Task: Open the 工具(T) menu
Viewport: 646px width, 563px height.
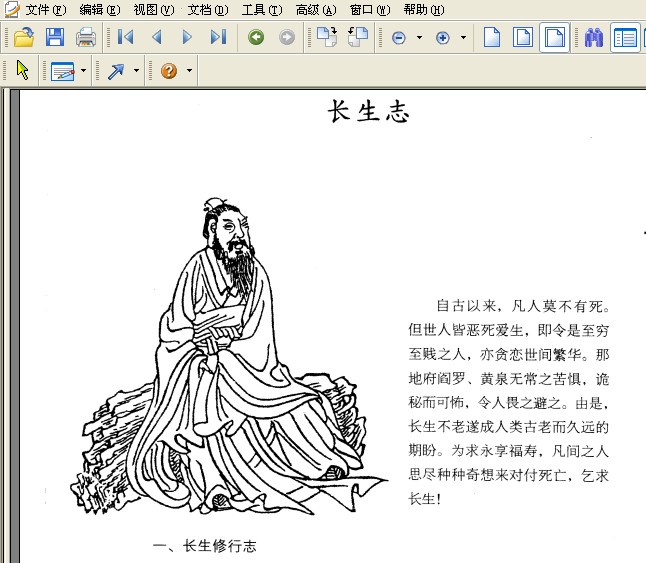Action: (262, 9)
